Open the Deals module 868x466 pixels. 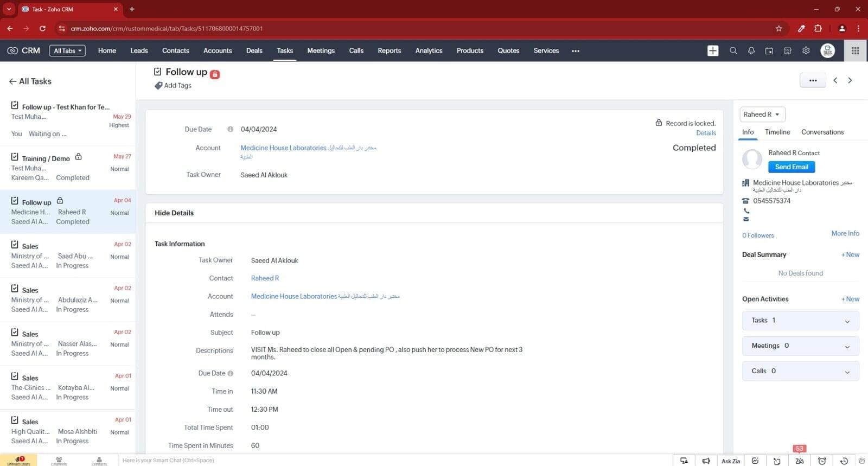tap(254, 50)
